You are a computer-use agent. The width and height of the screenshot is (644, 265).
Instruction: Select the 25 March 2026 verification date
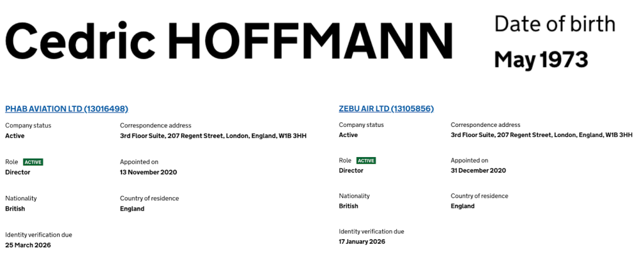[x=28, y=245]
